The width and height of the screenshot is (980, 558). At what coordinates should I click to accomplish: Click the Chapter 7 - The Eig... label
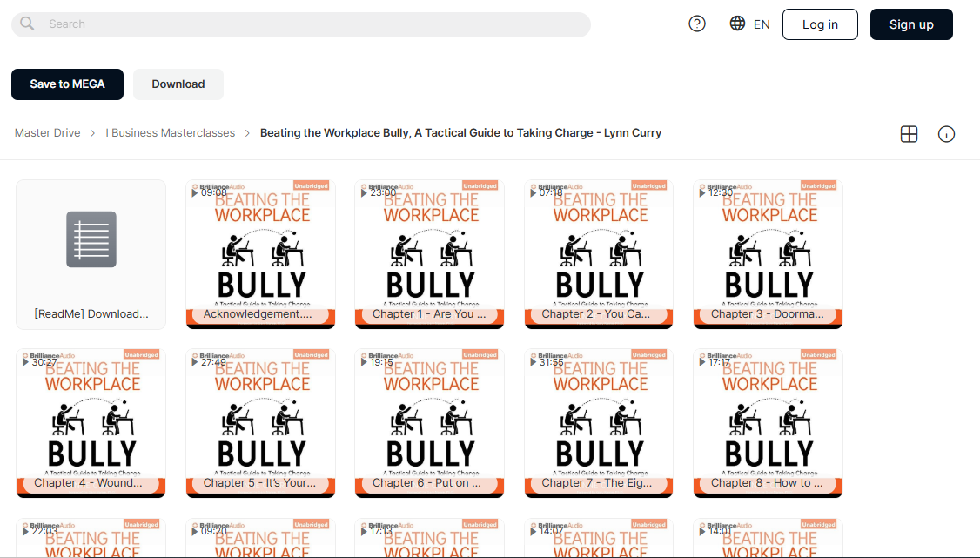[597, 482]
